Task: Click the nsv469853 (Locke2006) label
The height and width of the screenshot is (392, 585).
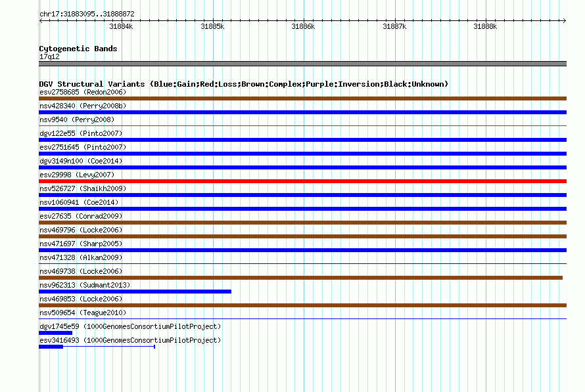Action: 81,299
